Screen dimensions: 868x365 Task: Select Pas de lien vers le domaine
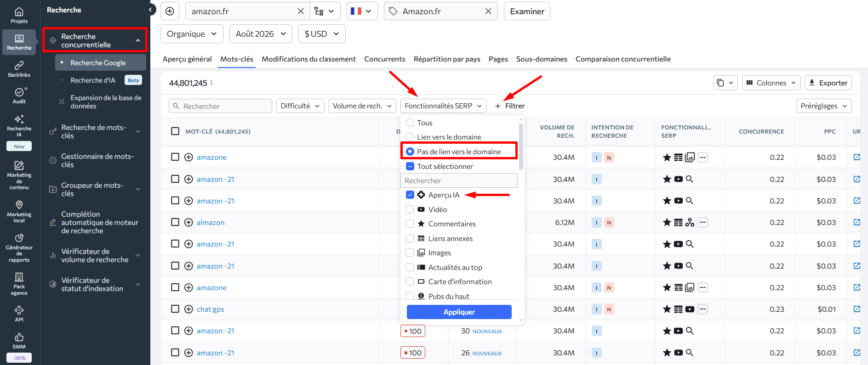tap(410, 152)
